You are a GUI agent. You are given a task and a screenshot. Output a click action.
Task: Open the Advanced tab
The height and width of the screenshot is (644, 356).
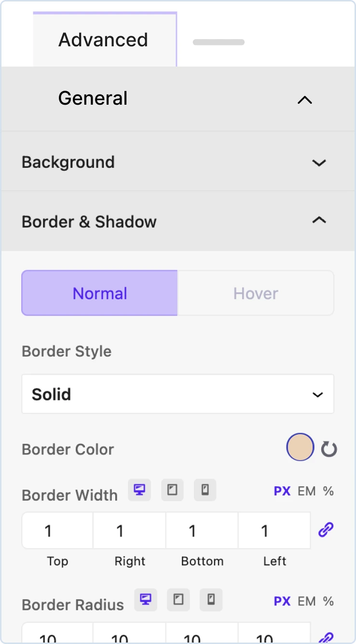pyautogui.click(x=103, y=40)
